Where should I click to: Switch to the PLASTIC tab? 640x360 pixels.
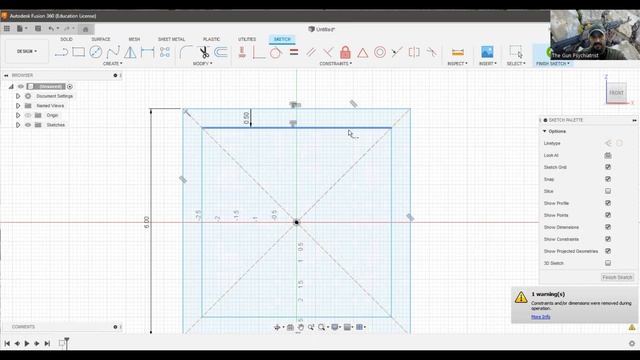(211, 39)
